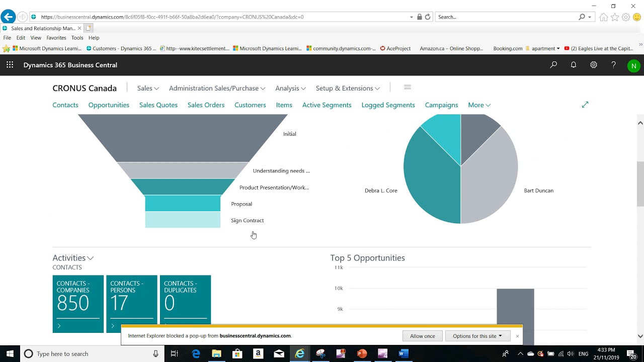Open Business Central settings gear
Image resolution: width=644 pixels, height=362 pixels.
point(594,65)
